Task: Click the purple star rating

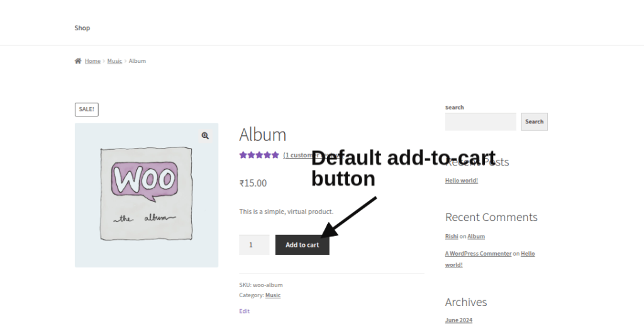Action: pyautogui.click(x=259, y=155)
